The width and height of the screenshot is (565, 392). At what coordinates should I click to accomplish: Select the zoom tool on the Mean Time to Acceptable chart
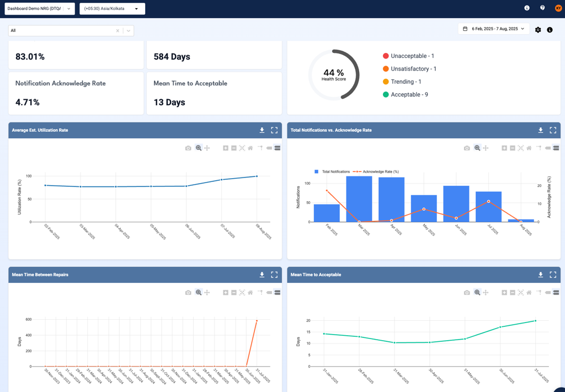(x=477, y=293)
